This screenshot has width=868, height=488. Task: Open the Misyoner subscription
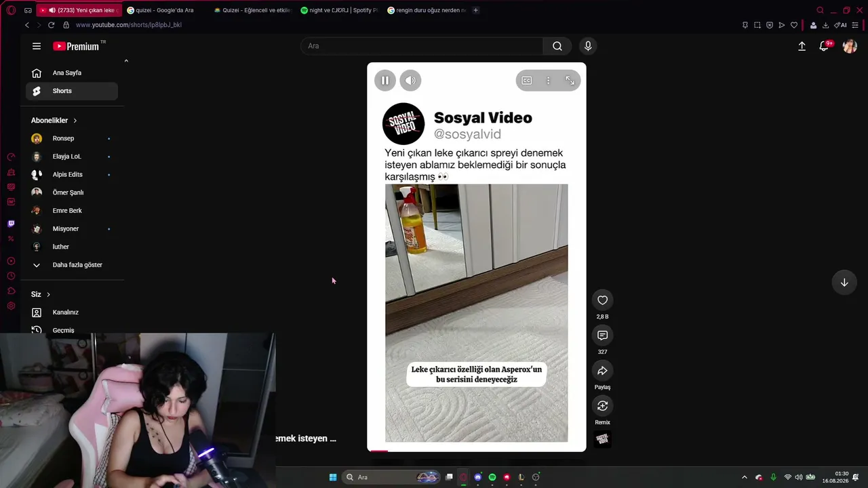72,229
